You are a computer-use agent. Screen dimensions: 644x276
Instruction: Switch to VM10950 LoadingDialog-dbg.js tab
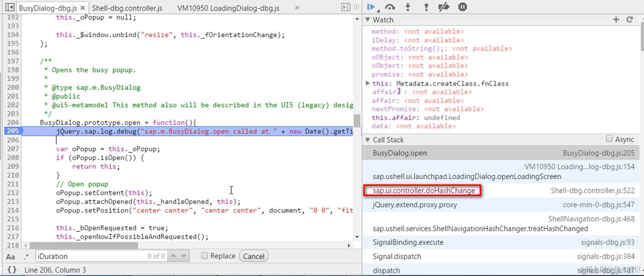tap(229, 8)
